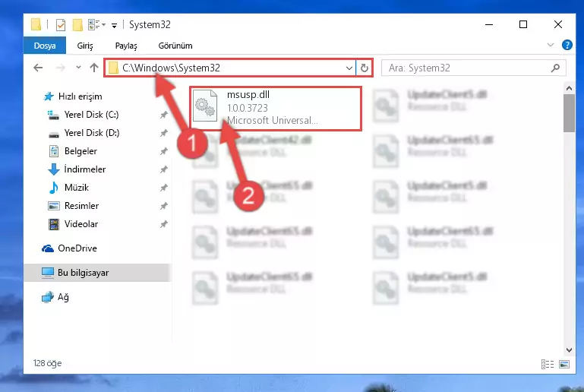
Task: Click the folder icon in title bar
Action: pyautogui.click(x=36, y=24)
